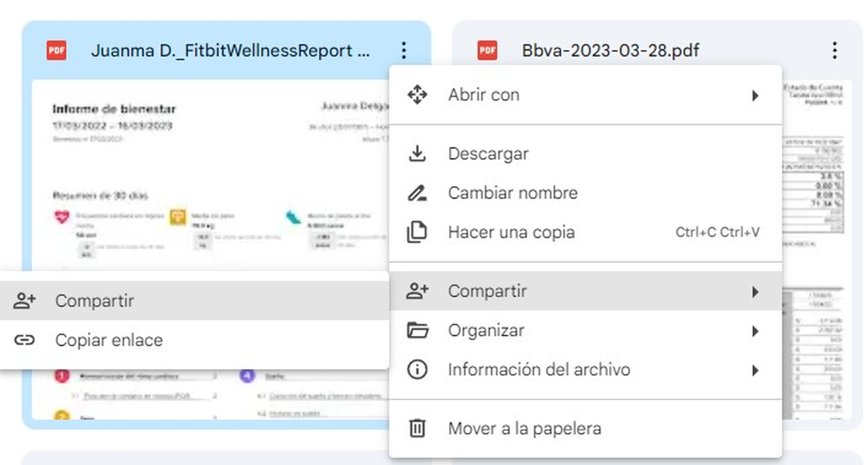Click the Cambiar nombre pencil icon
This screenshot has width=868, height=465.
pyautogui.click(x=417, y=193)
